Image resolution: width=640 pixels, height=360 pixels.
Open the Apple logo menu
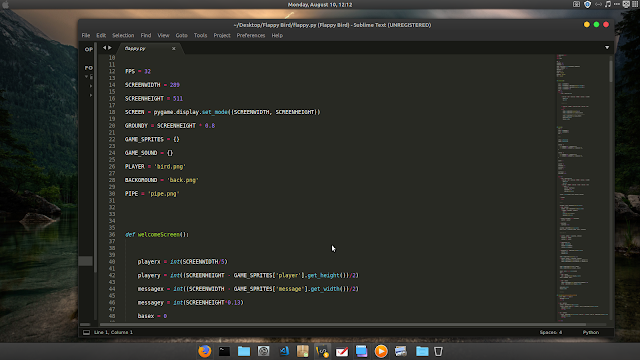coord(6,5)
